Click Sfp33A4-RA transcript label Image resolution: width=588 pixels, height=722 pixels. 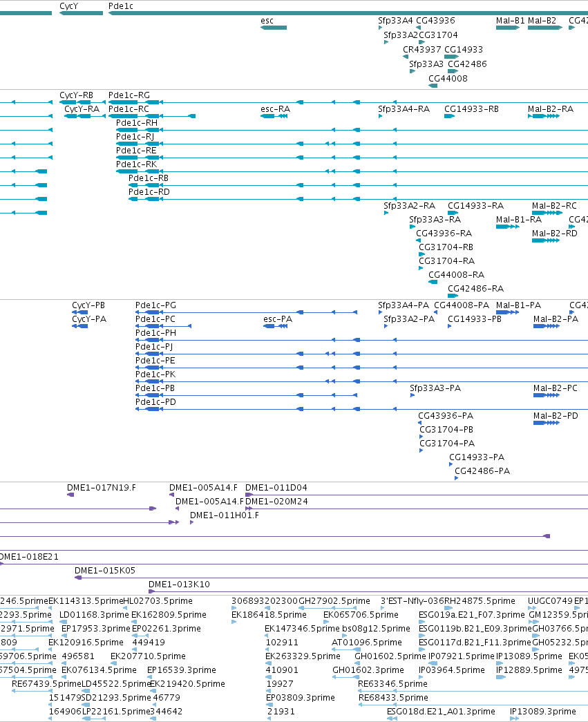click(x=404, y=109)
